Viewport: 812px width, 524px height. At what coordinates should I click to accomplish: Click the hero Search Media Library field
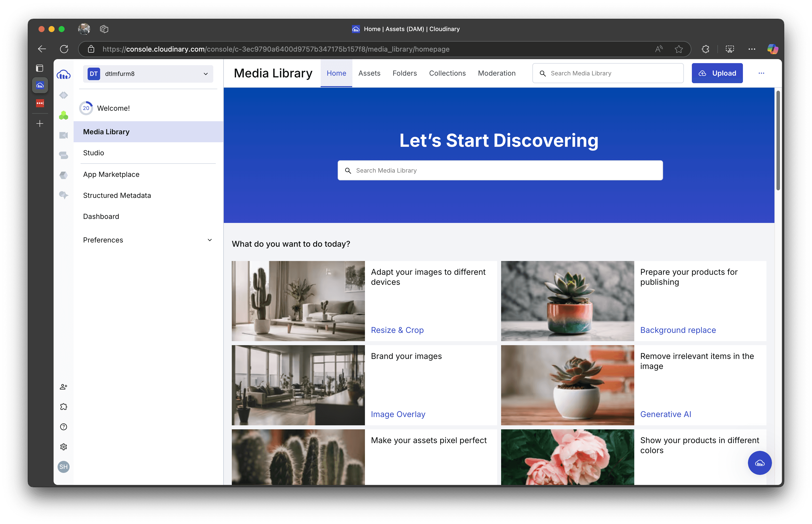(500, 171)
